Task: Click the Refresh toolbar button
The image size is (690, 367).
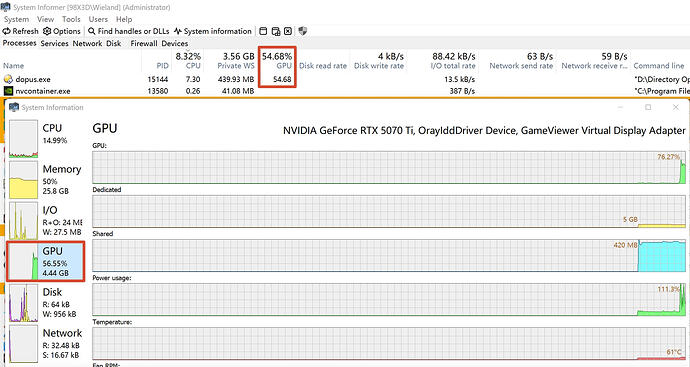Action: coord(21,31)
